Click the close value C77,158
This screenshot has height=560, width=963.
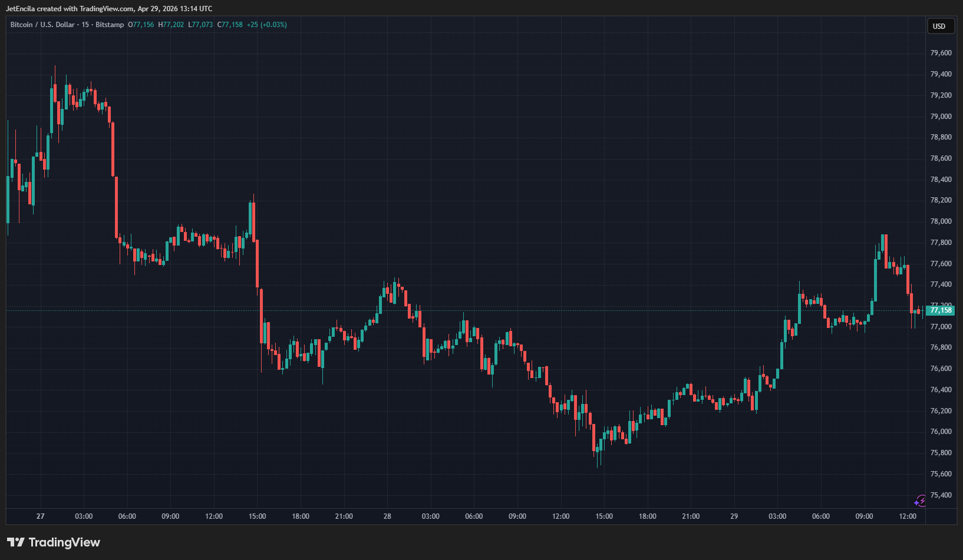coord(230,25)
